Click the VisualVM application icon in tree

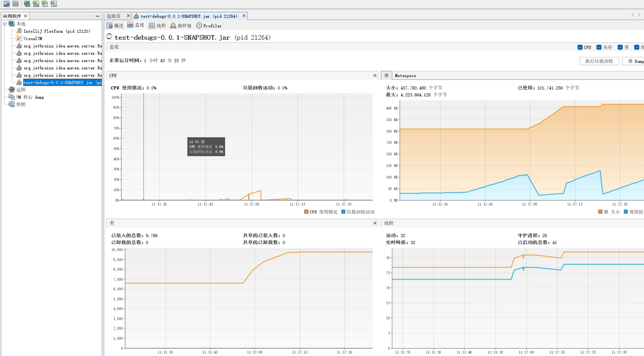19,39
